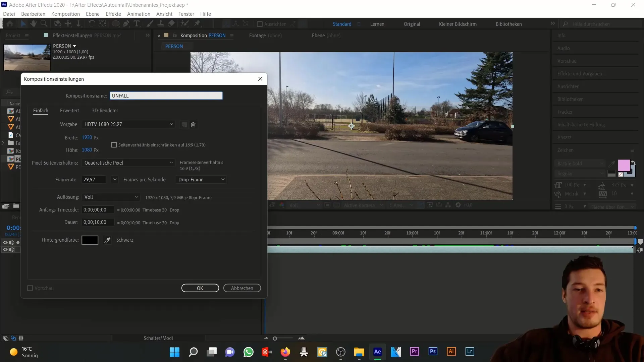Toggle the lock icon on Komposition PERSON tab

pyautogui.click(x=175, y=35)
